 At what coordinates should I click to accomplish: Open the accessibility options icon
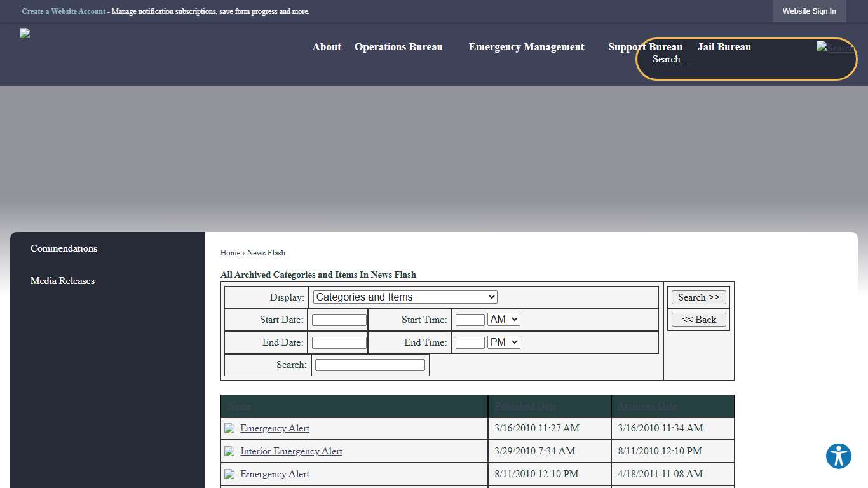(838, 456)
